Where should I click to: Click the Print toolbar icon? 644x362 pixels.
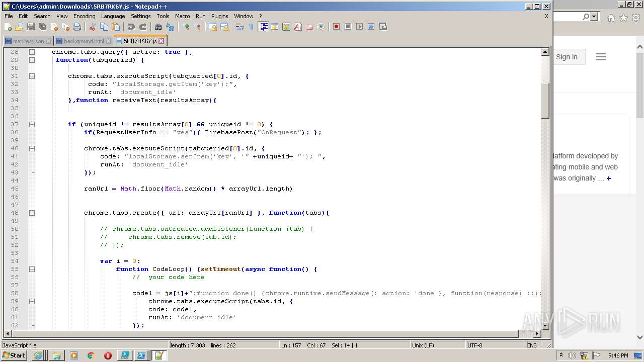[x=76, y=27]
